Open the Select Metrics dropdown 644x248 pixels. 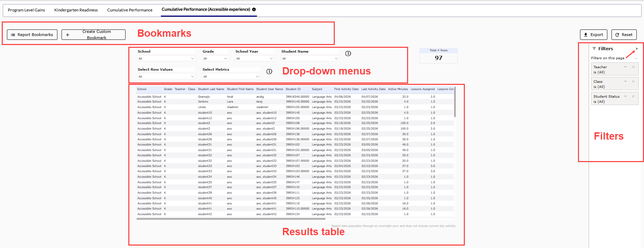point(231,77)
